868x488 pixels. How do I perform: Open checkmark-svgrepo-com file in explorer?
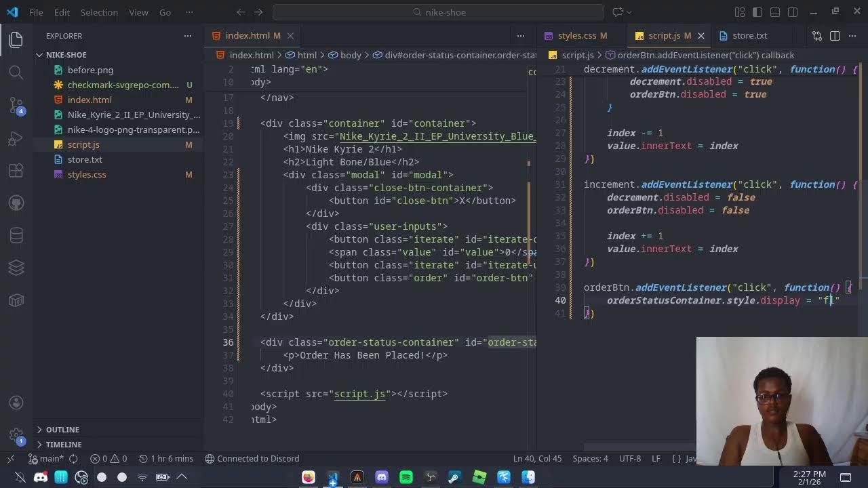click(x=123, y=85)
